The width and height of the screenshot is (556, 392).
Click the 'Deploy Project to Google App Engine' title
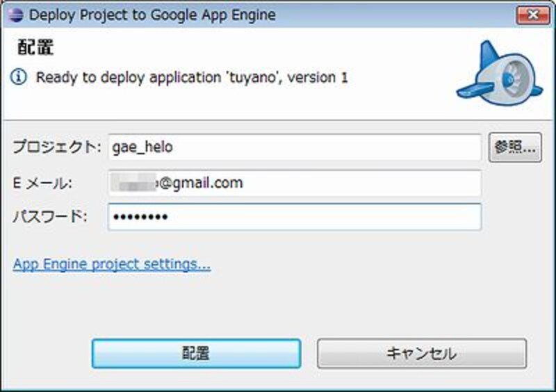pyautogui.click(x=152, y=15)
